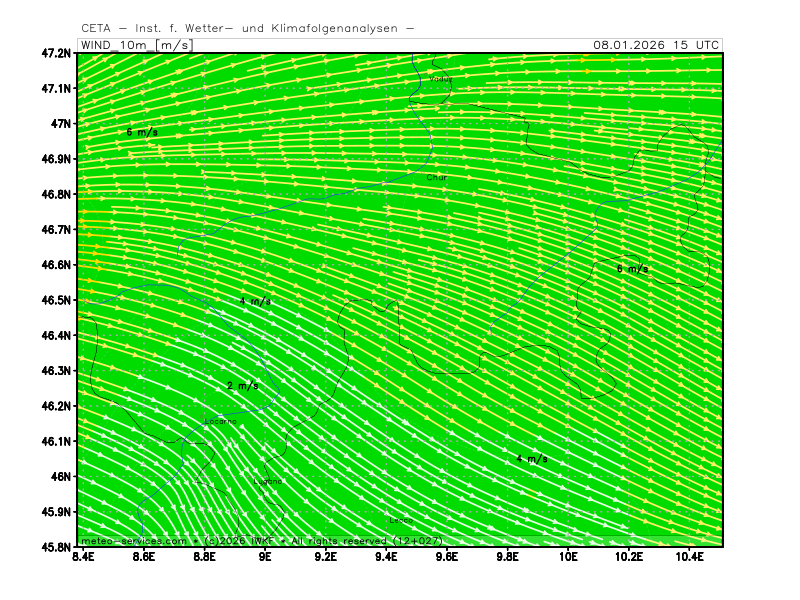This screenshot has width=800, height=600.
Task: Click the 9E longitude axis label
Action: click(x=265, y=559)
